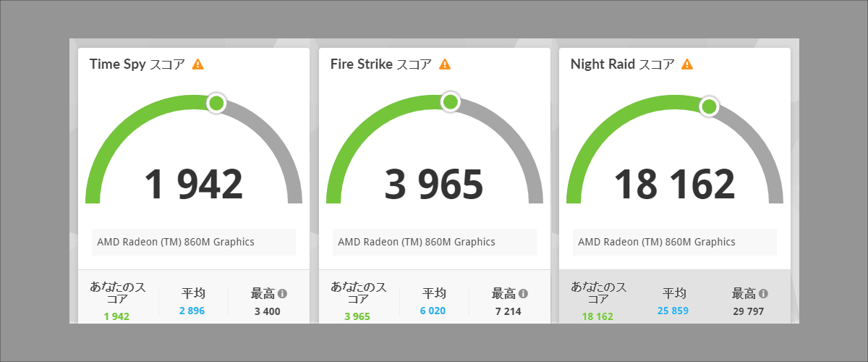This screenshot has height=362, width=868.
Task: Click the あなたのスコア label in Night Raid card
Action: point(597,293)
